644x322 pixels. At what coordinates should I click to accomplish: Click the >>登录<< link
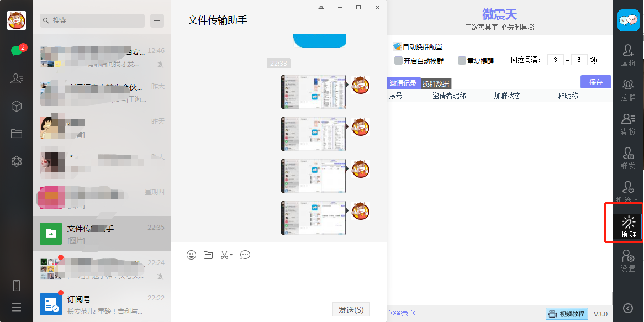pos(402,313)
